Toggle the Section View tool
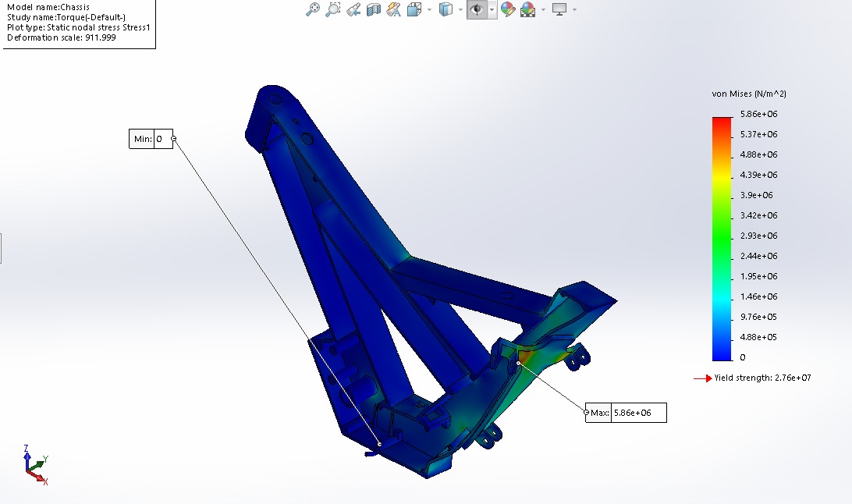Screen dimensions: 852x504 (x=373, y=9)
